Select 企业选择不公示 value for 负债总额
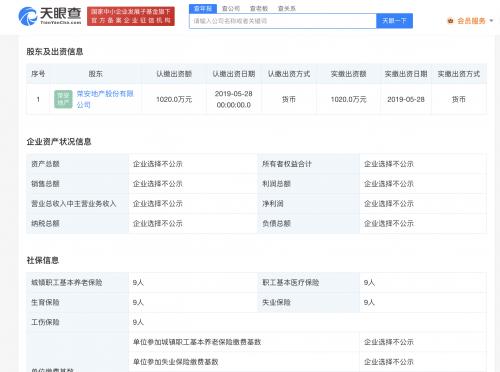Image resolution: width=500 pixels, height=372 pixels. tap(389, 223)
